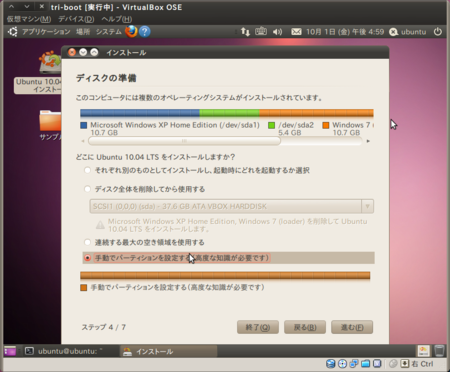The height and width of the screenshot is (372, 450).
Task: Click the VirtualBox hard disk activity icon
Action: pyautogui.click(x=331, y=364)
